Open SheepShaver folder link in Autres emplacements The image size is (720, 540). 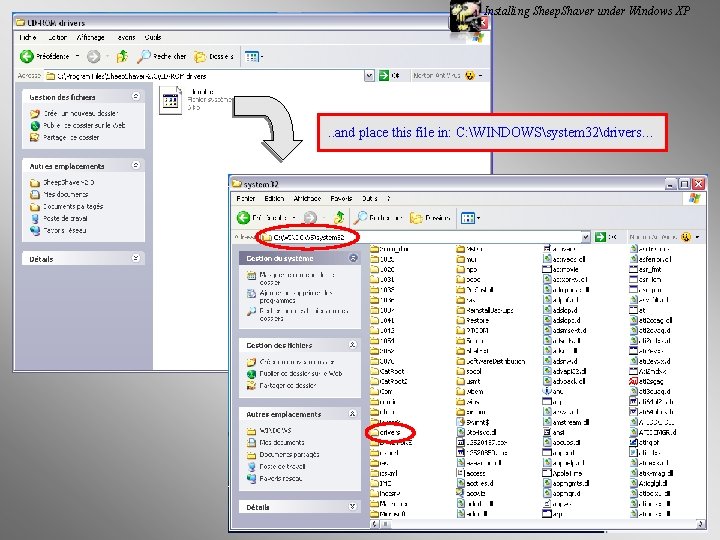[x=62, y=183]
